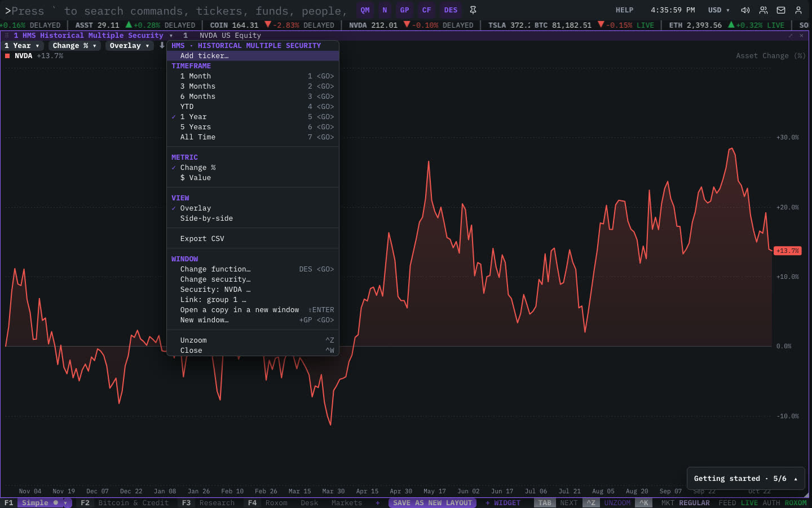The height and width of the screenshot is (508, 812).
Task: Select Close at menu bottom
Action: tap(253, 351)
